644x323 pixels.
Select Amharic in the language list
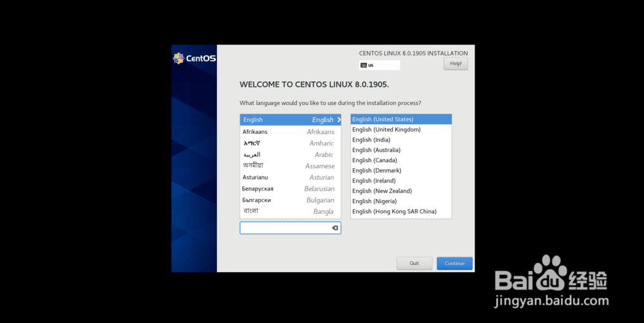290,143
